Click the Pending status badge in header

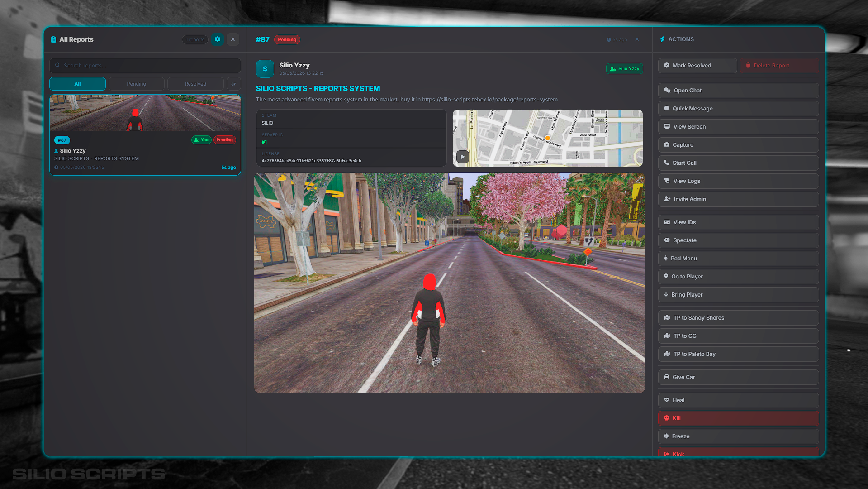(x=287, y=40)
